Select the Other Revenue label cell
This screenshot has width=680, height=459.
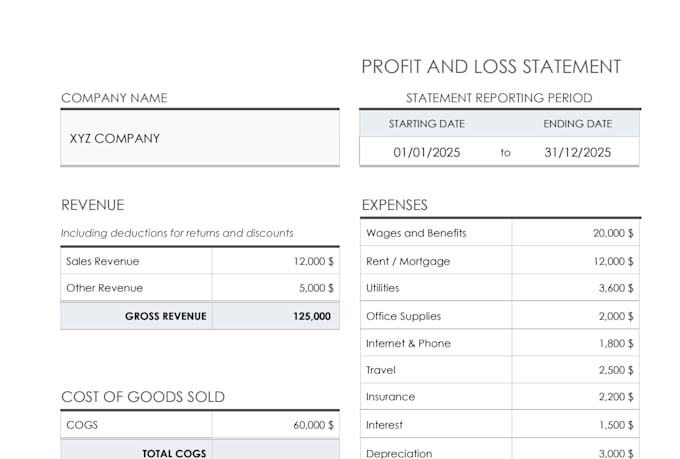[x=137, y=288]
